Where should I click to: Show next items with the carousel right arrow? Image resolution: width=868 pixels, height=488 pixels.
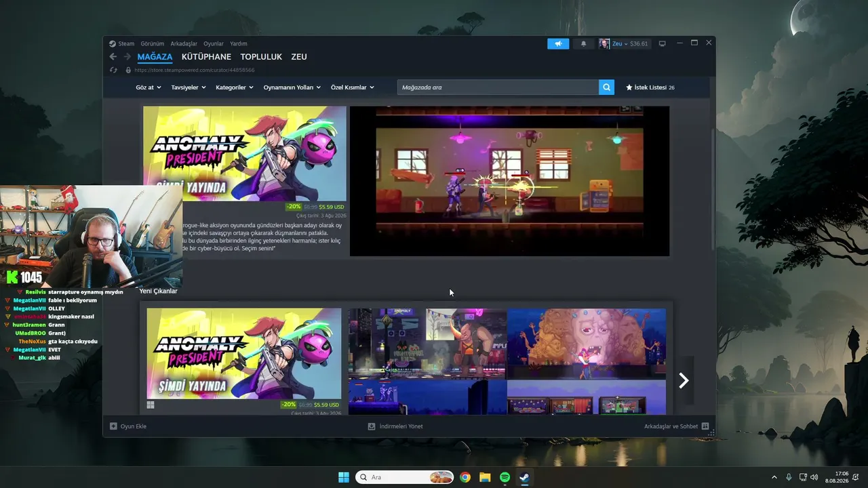tap(684, 381)
